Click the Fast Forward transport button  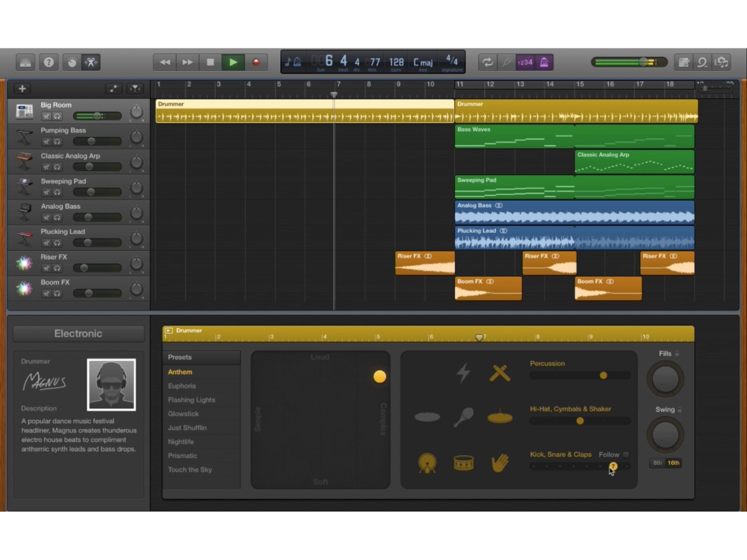point(187,62)
